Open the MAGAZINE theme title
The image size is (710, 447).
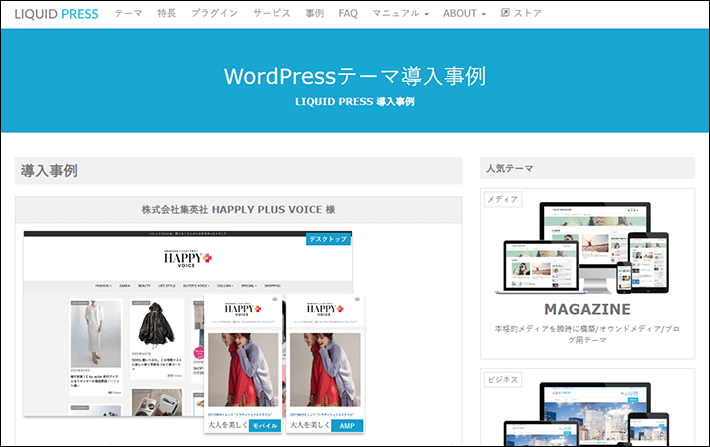(x=587, y=309)
